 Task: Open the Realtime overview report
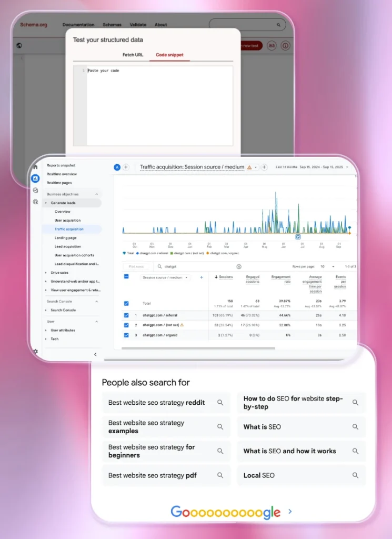(62, 174)
